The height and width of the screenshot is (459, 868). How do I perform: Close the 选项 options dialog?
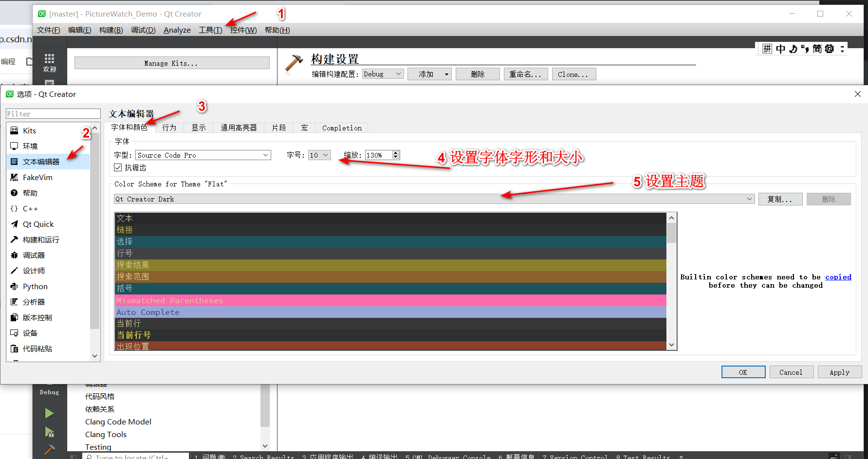pos(858,94)
